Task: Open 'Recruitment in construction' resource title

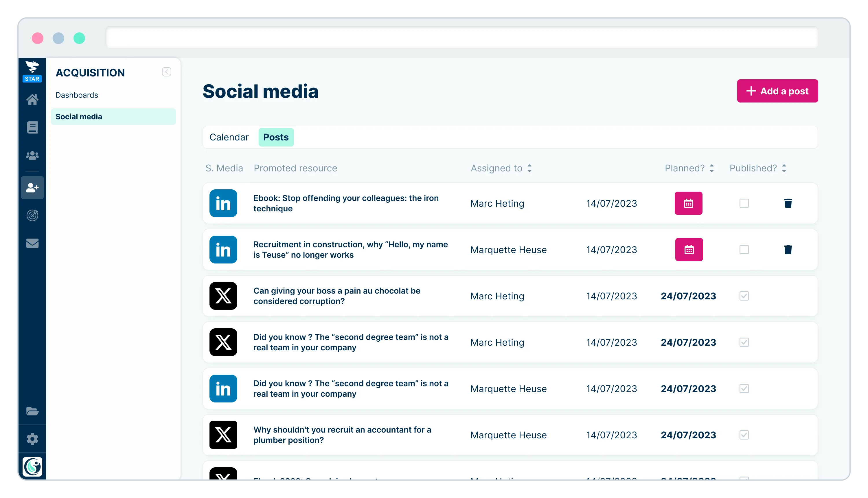Action: point(350,249)
